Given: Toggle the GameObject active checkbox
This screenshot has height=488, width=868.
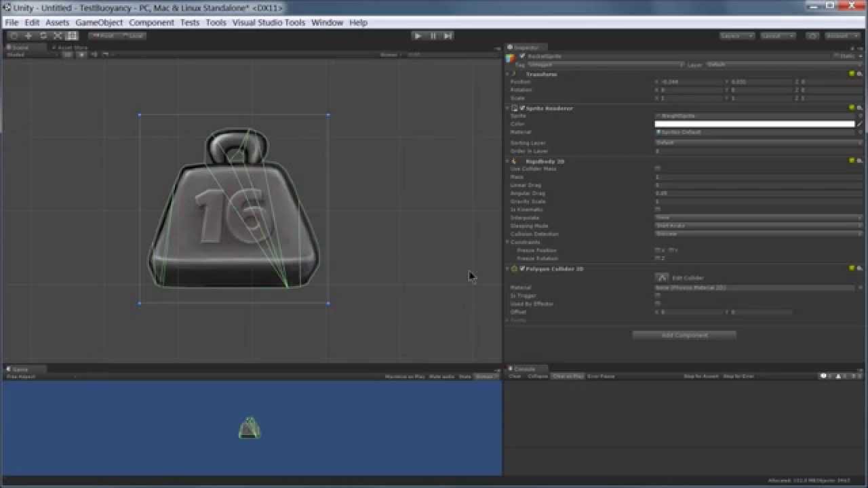Looking at the screenshot, I should (x=522, y=56).
